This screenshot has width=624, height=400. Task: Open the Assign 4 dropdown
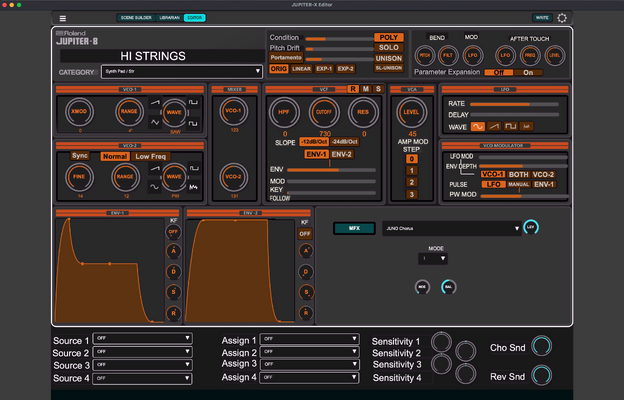(309, 377)
